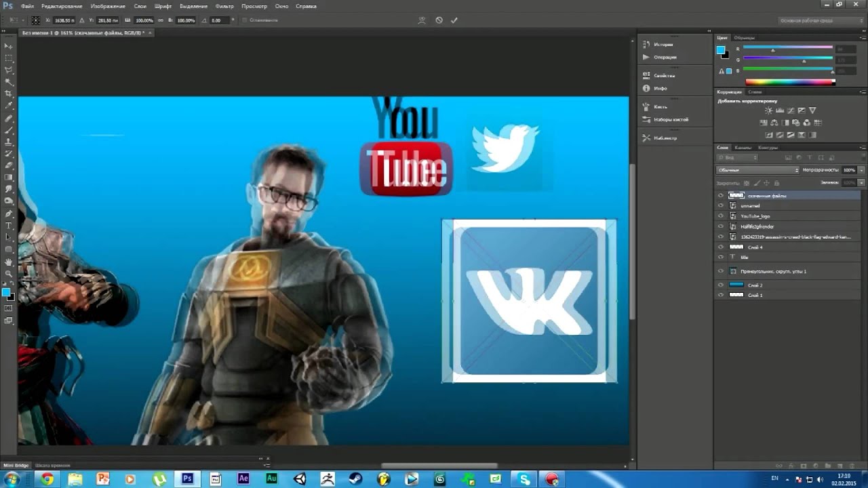Toggle link between width and height
The image size is (868, 488).
(160, 20)
